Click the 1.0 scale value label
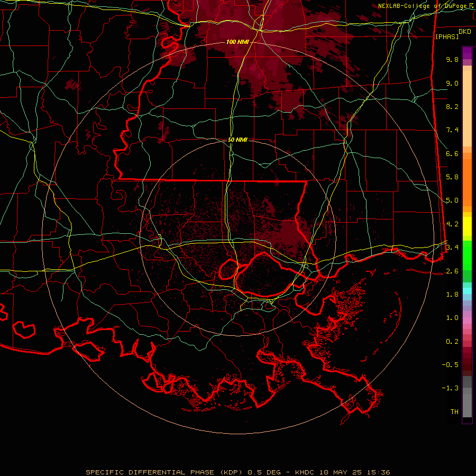The image size is (476, 476). [x=452, y=318]
